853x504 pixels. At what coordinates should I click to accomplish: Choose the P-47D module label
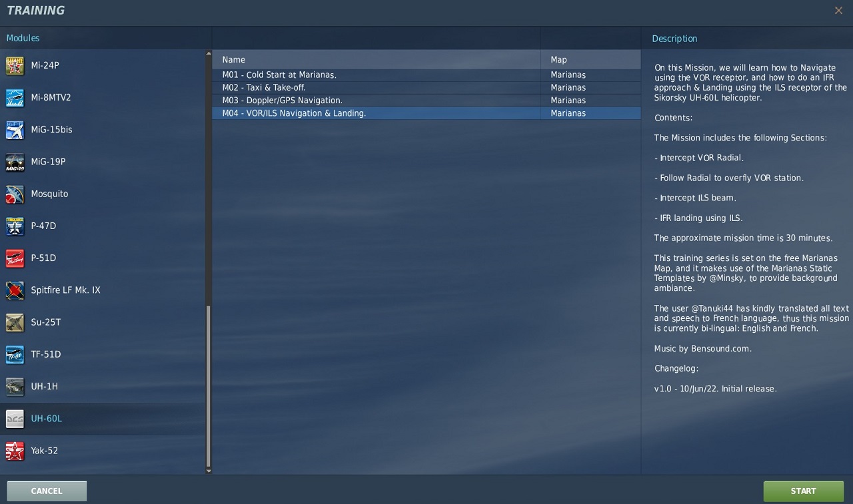pos(43,226)
